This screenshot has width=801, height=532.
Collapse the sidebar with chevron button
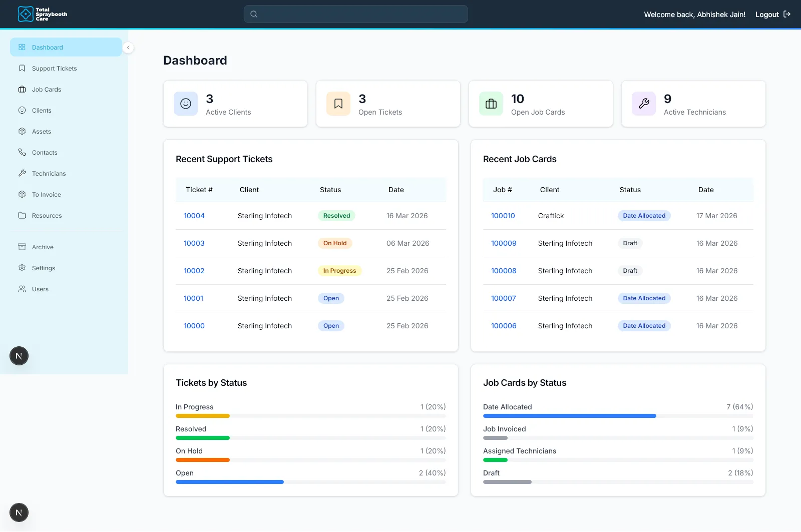pyautogui.click(x=128, y=48)
